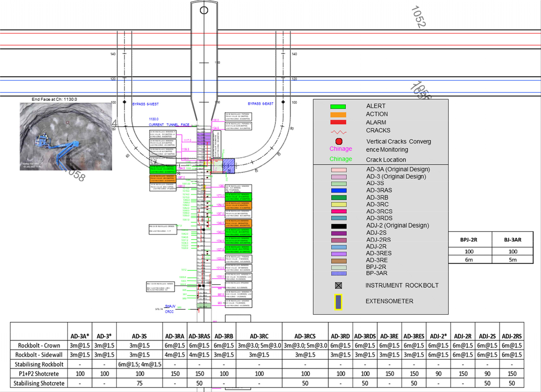Select the blue AD-3RAS legend swatch

point(339,191)
